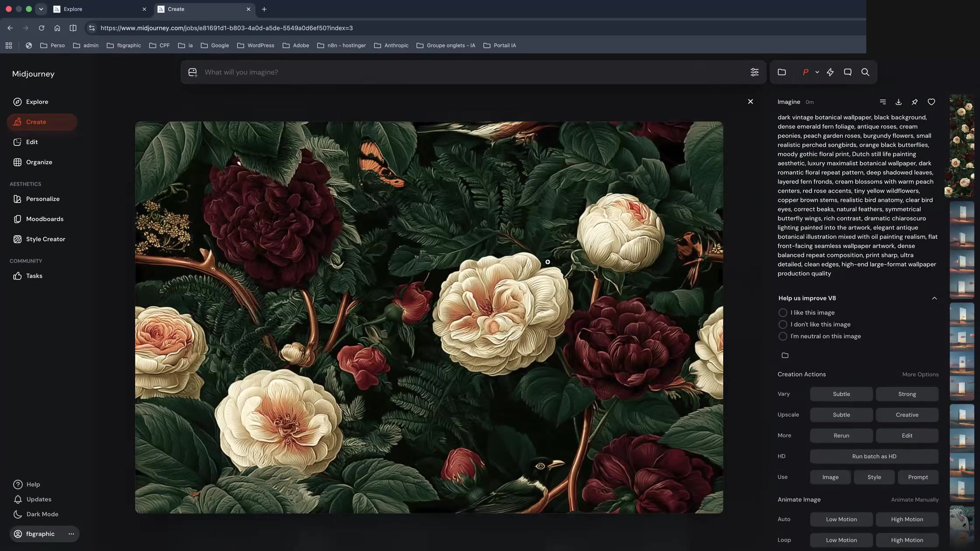The image size is (980, 551).
Task: Add image to folder icon below survey
Action: pyautogui.click(x=785, y=356)
